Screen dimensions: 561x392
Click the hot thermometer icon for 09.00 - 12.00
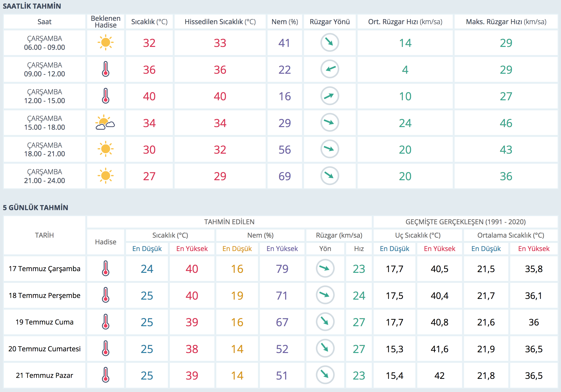105,69
